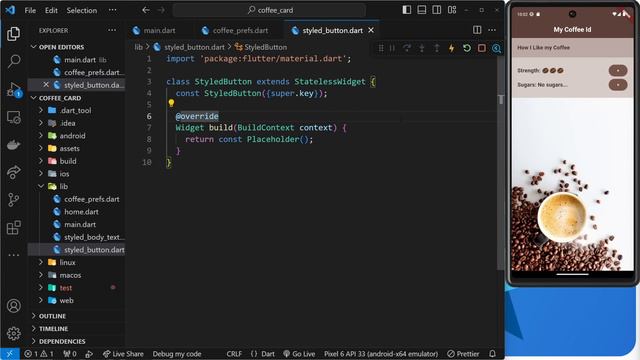Toggle the bottom panel layout icon
This screenshot has width=640, height=360.
tap(422, 10)
